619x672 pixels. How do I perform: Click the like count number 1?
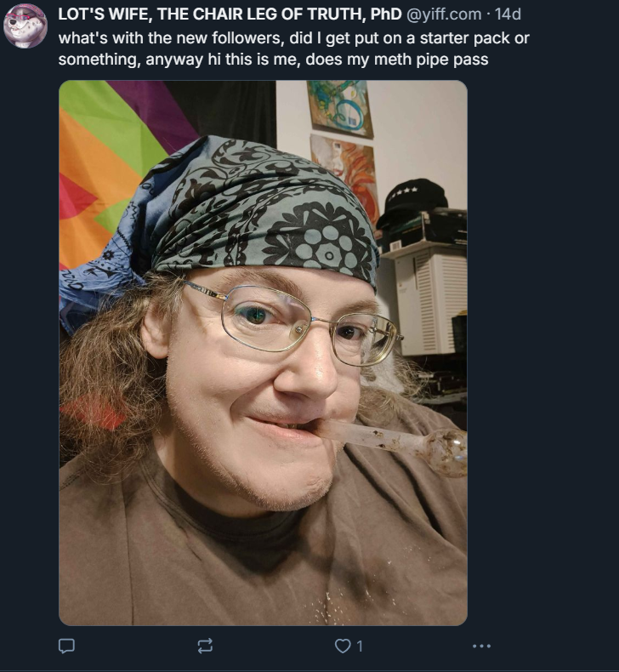360,646
